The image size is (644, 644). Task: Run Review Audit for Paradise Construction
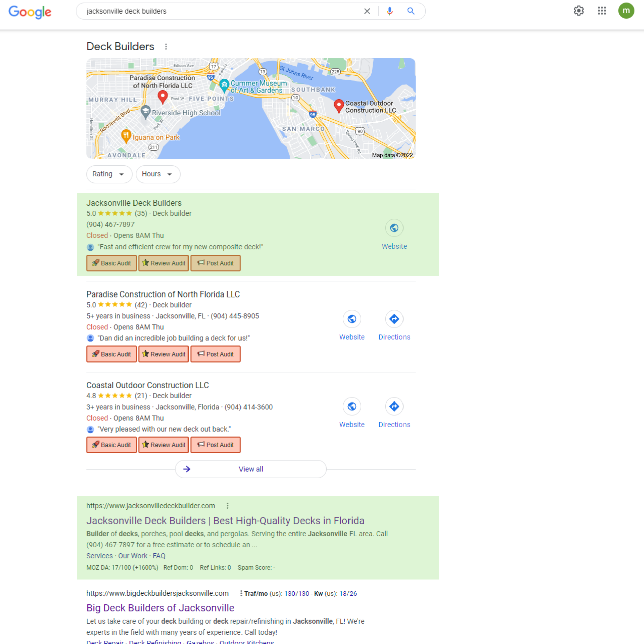coord(163,354)
